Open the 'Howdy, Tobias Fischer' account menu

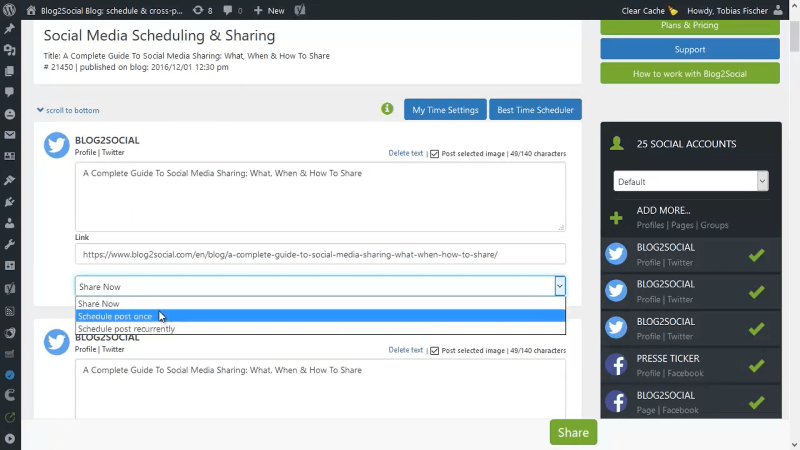(x=735, y=10)
